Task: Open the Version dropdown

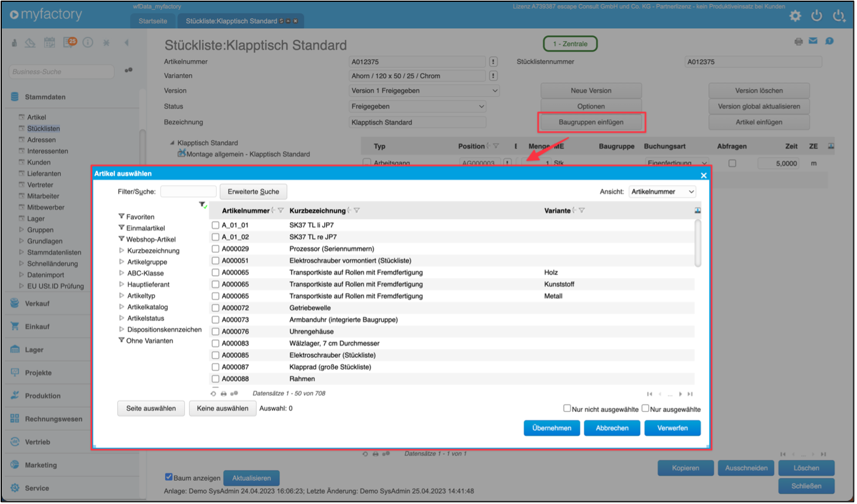Action: click(424, 90)
